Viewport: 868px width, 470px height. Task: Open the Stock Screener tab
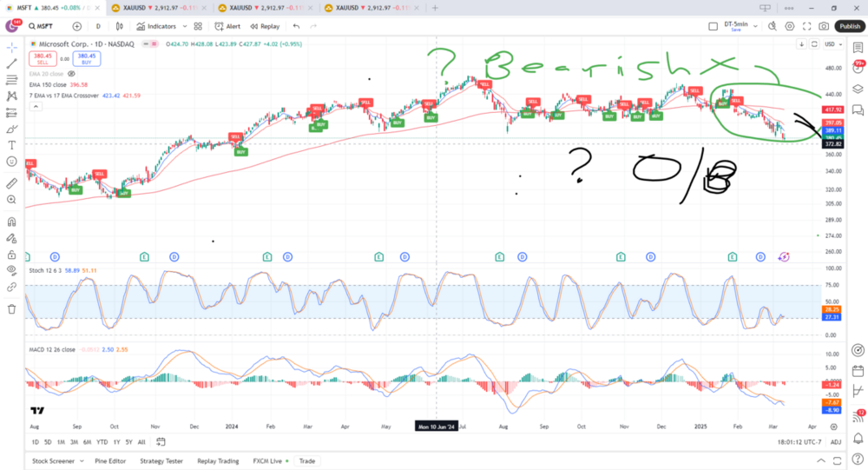(53, 461)
